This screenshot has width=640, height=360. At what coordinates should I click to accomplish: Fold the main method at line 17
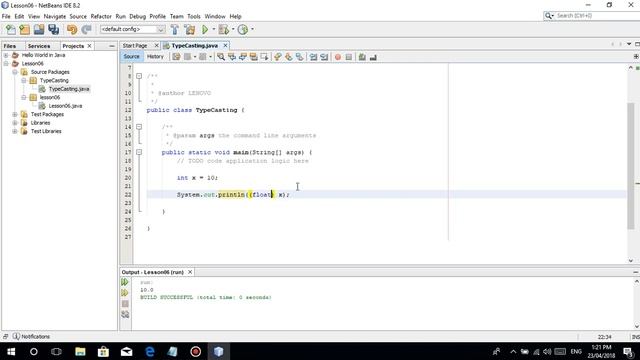[139, 152]
